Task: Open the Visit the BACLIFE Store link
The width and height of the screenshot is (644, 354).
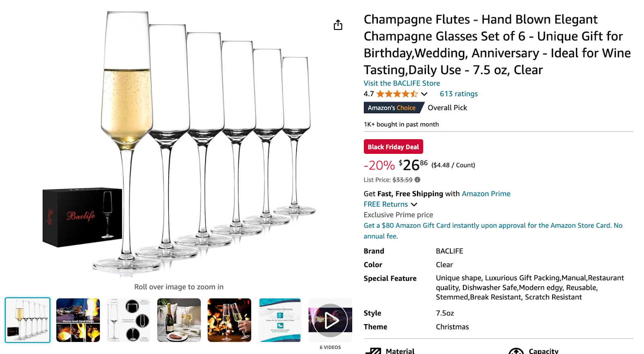Action: point(401,83)
